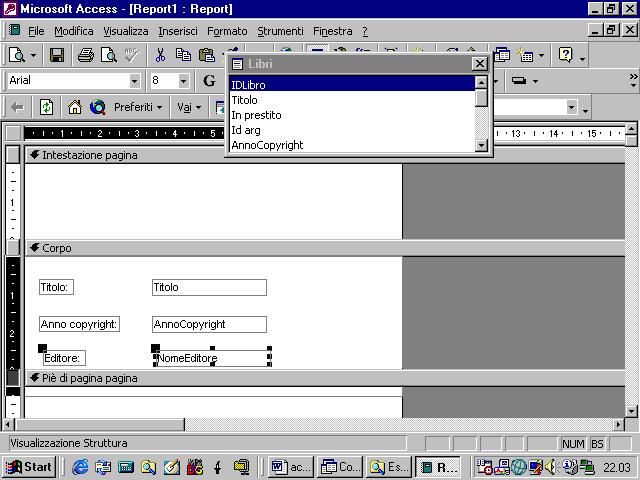Click the Back arrow on Web toolbar

[x=17, y=107]
